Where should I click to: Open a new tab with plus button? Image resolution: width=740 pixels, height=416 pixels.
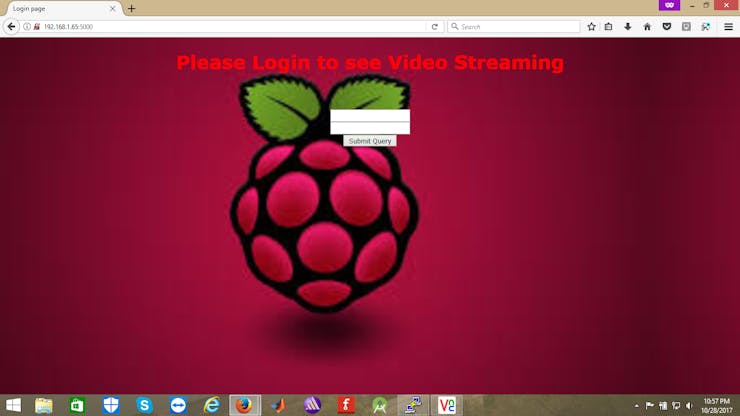point(131,8)
